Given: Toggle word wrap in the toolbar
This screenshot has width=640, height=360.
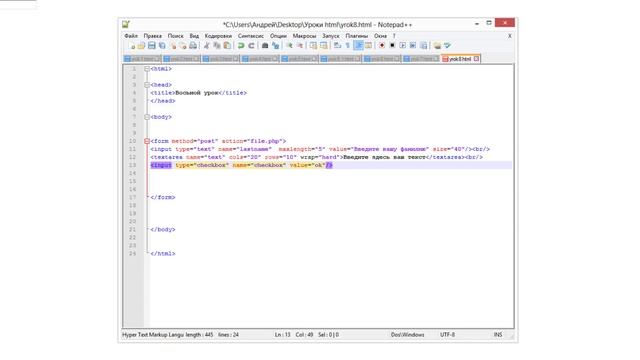Looking at the screenshot, I should [337, 46].
